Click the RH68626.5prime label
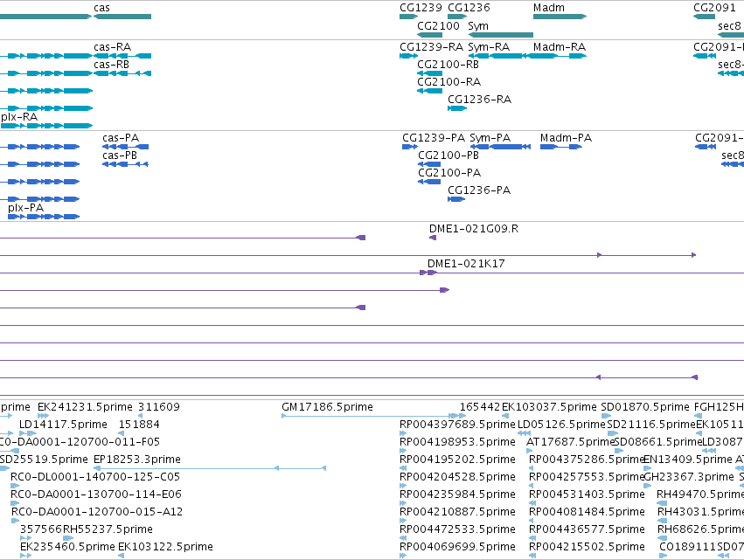Image resolution: width=744 pixels, height=560 pixels. coord(701,529)
